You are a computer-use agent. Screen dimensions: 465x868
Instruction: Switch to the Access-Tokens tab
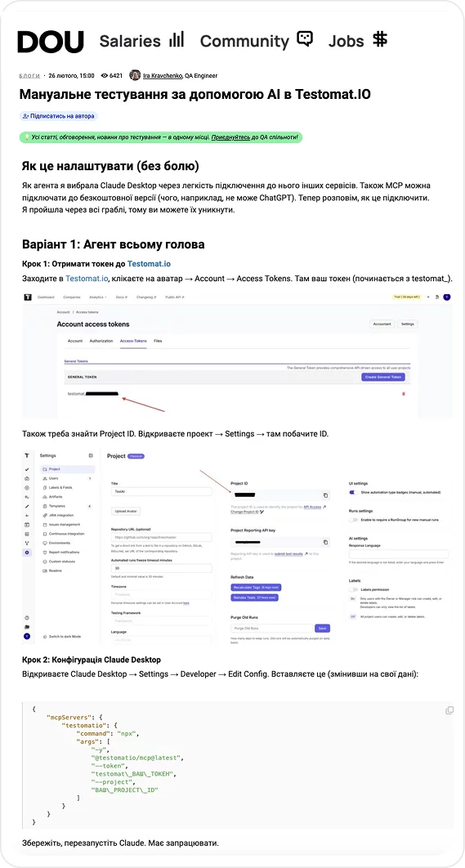point(133,341)
